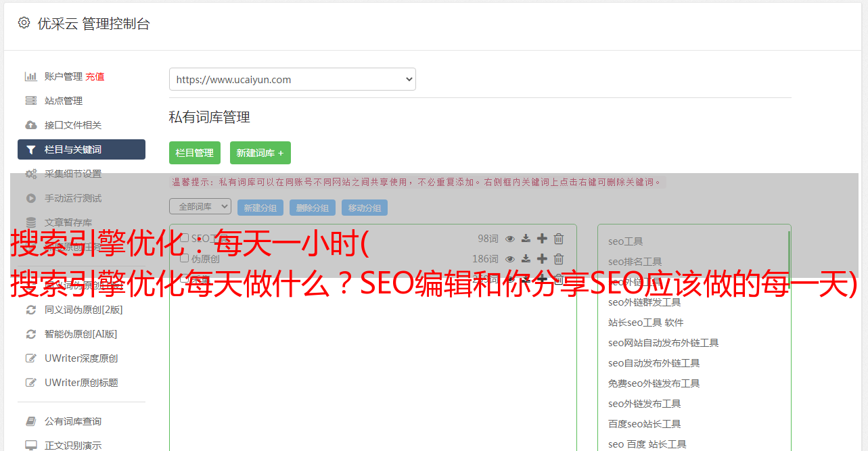The height and width of the screenshot is (451, 868).
Task: Select the seo工具 keyword in the right list
Action: point(626,241)
